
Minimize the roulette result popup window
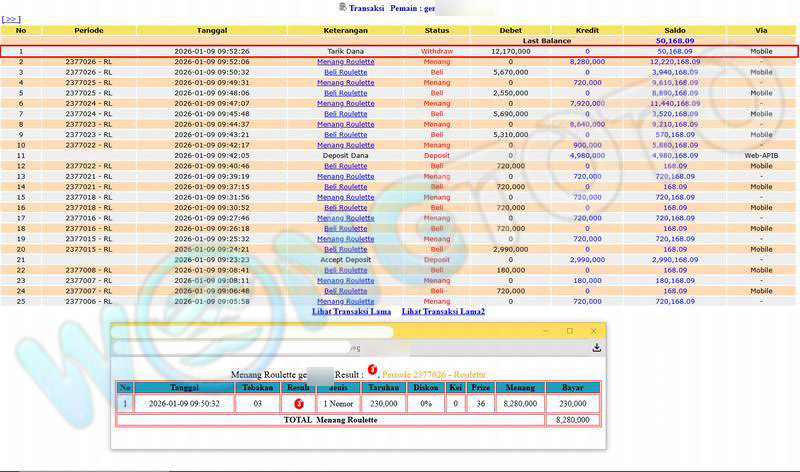(547, 331)
